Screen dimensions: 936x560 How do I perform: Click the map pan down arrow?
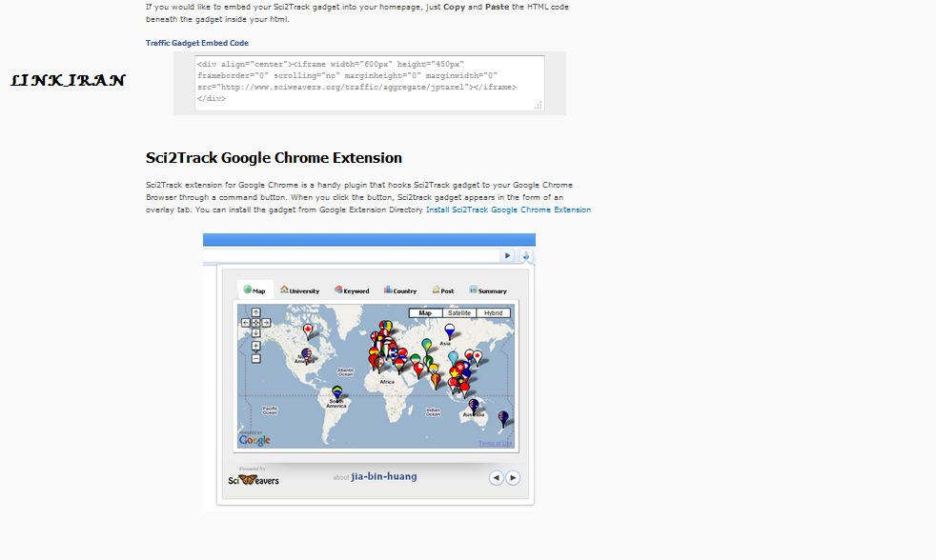pos(256,332)
